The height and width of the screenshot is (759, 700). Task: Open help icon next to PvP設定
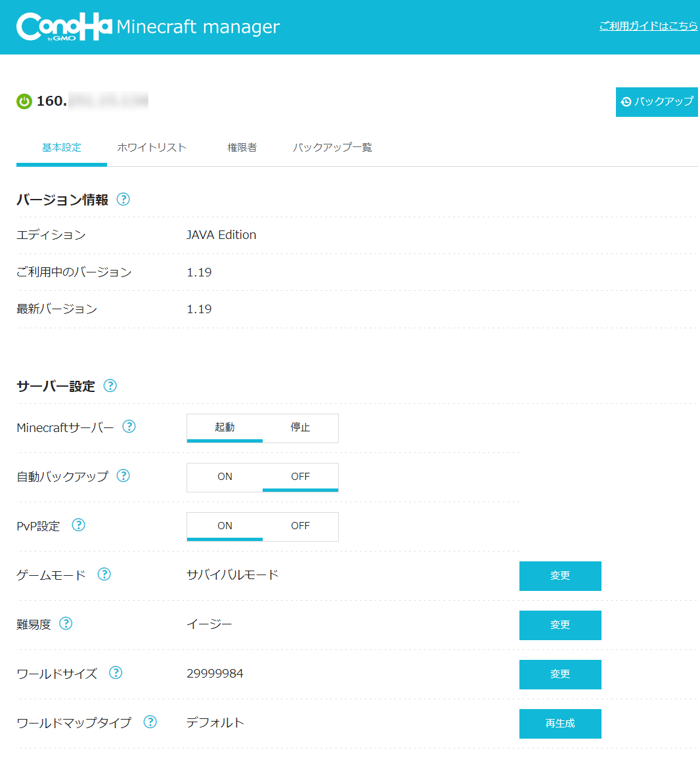[x=78, y=525]
